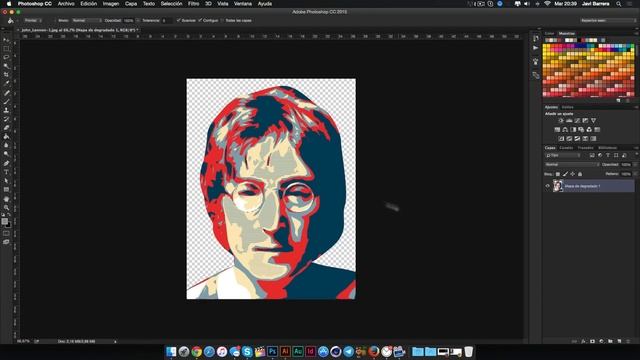Screen dimensions: 640x360
Task: Open the Ventana menu
Action: (243, 4)
